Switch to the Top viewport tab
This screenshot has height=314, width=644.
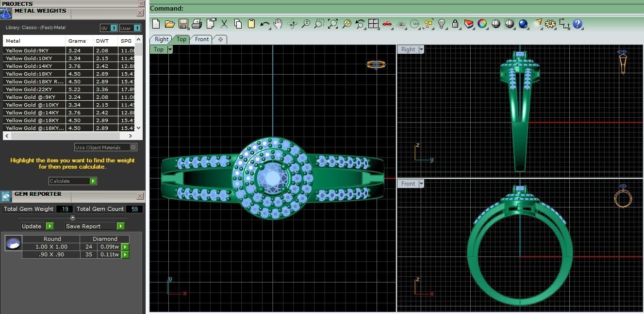pos(181,39)
